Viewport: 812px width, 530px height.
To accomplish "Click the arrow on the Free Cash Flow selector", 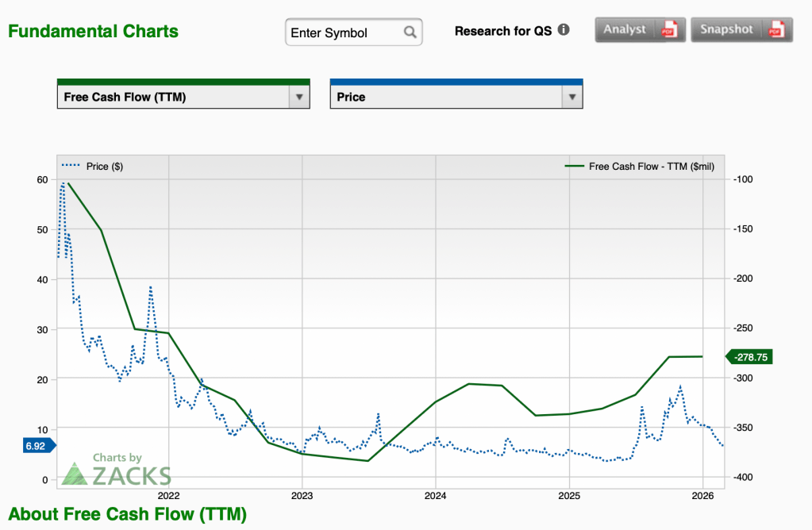I will [299, 97].
